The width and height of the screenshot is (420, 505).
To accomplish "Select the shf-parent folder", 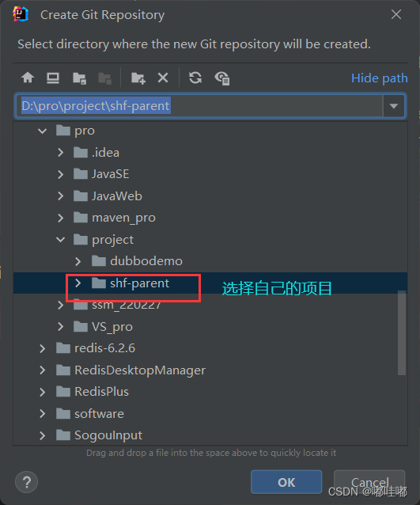I will tap(140, 283).
